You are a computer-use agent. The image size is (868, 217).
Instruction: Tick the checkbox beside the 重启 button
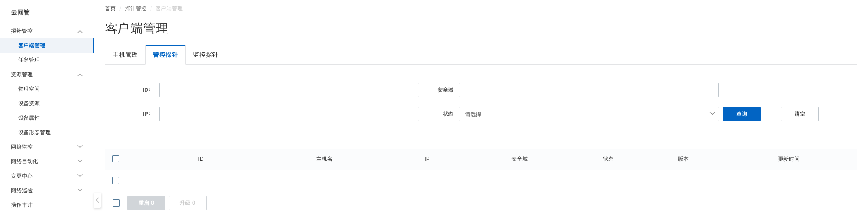pos(116,203)
